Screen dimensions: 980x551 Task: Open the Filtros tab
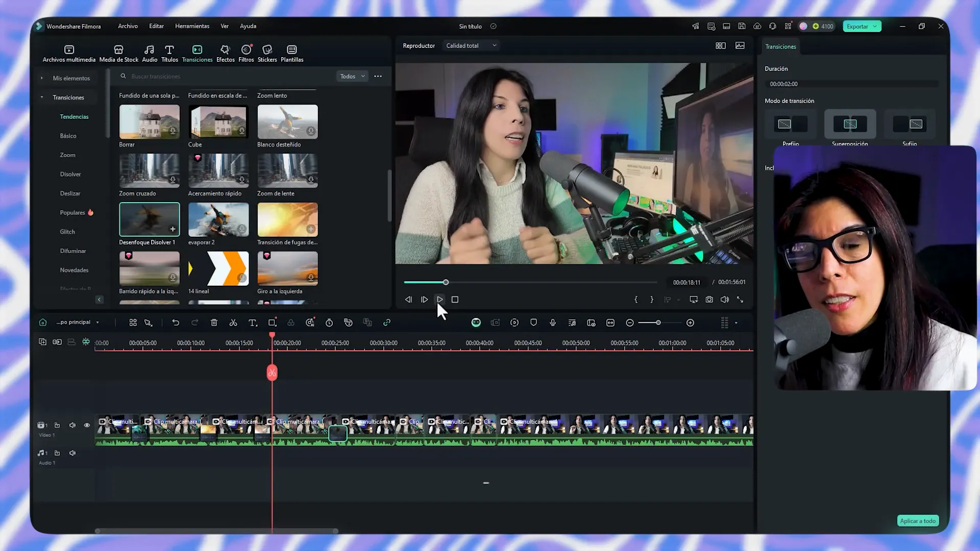point(246,54)
